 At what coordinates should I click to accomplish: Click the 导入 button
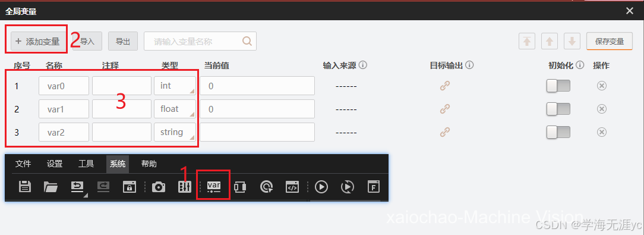click(x=87, y=42)
